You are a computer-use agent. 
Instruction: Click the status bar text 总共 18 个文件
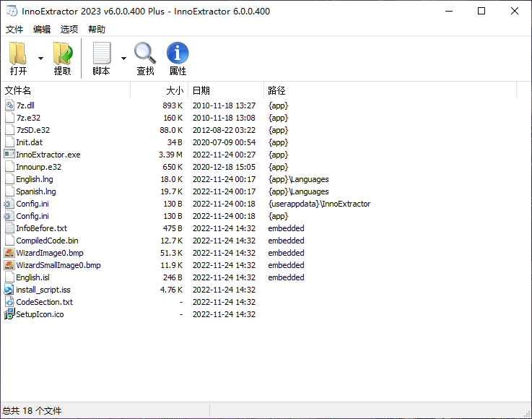(x=32, y=411)
